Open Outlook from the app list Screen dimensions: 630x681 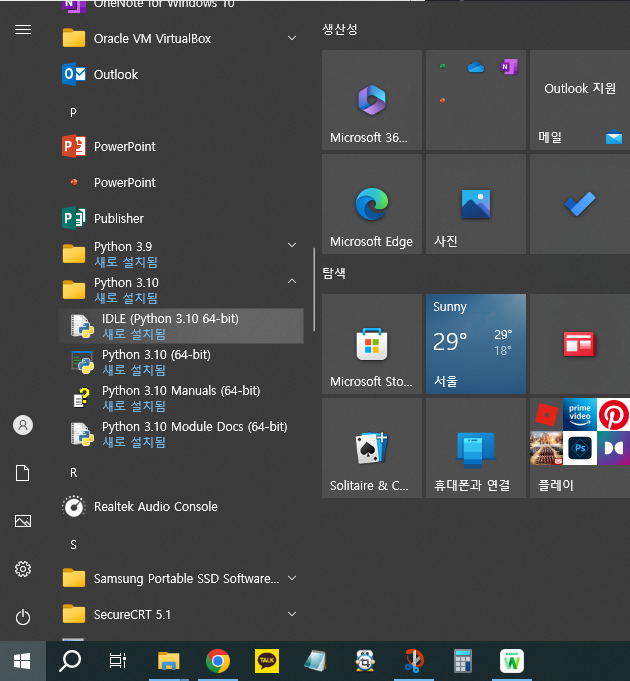click(181, 74)
